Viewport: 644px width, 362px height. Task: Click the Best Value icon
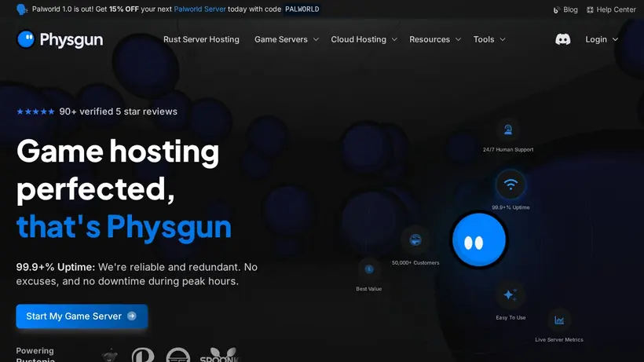369,269
